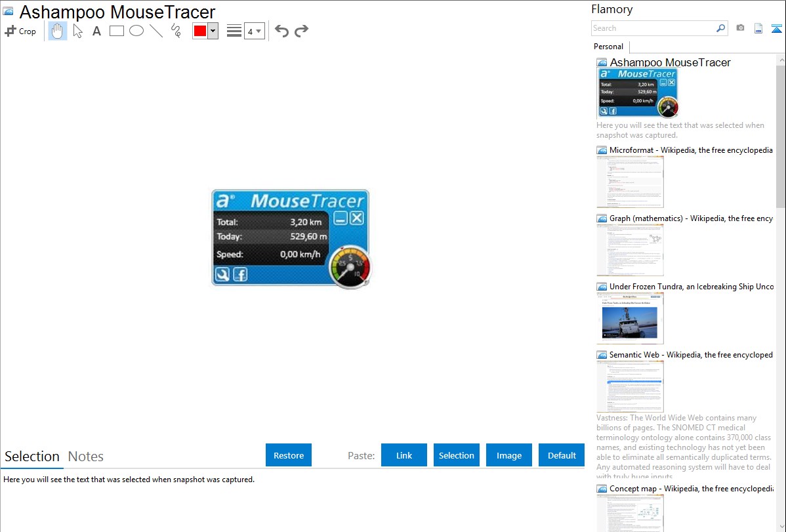The width and height of the screenshot is (786, 532).
Task: Pick the ellipse shape tool
Action: 136,31
